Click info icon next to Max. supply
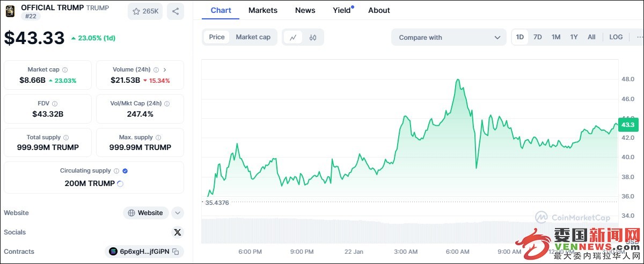644x264 pixels. (x=158, y=138)
